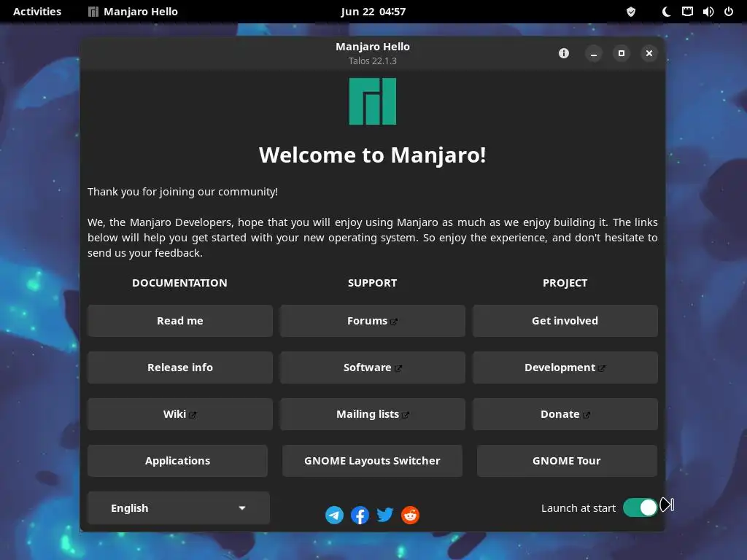Click the PROJECT column heading

tap(565, 283)
